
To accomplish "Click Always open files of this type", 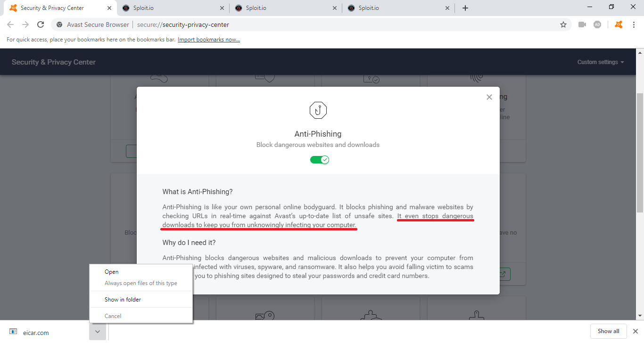I will pos(140,283).
